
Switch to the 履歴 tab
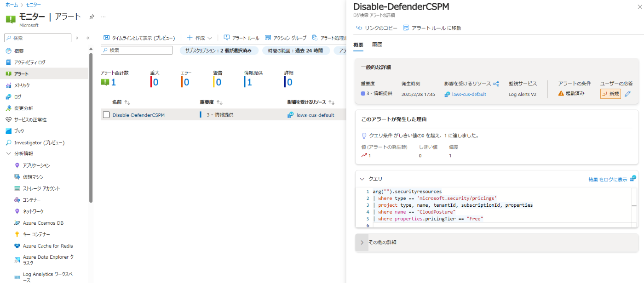click(377, 45)
